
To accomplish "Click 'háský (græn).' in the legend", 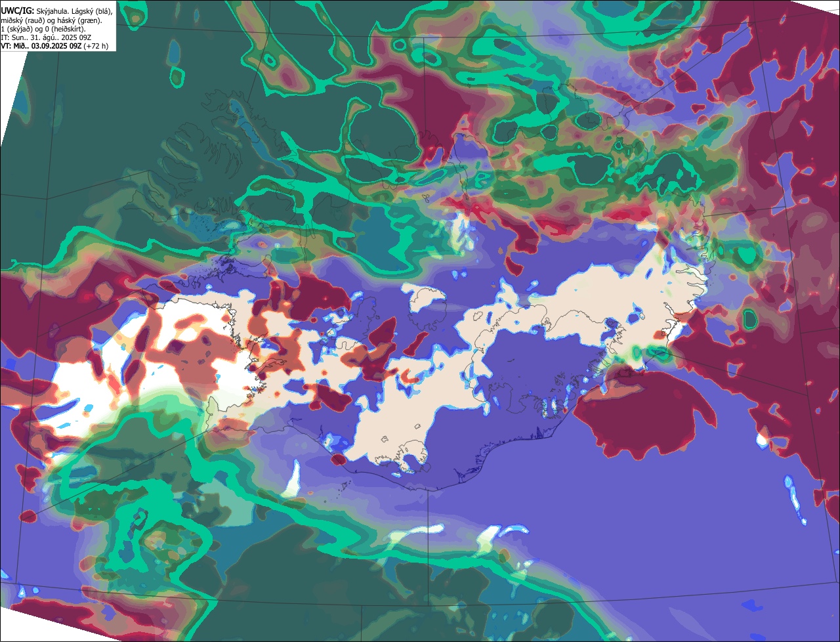I will coord(79,21).
